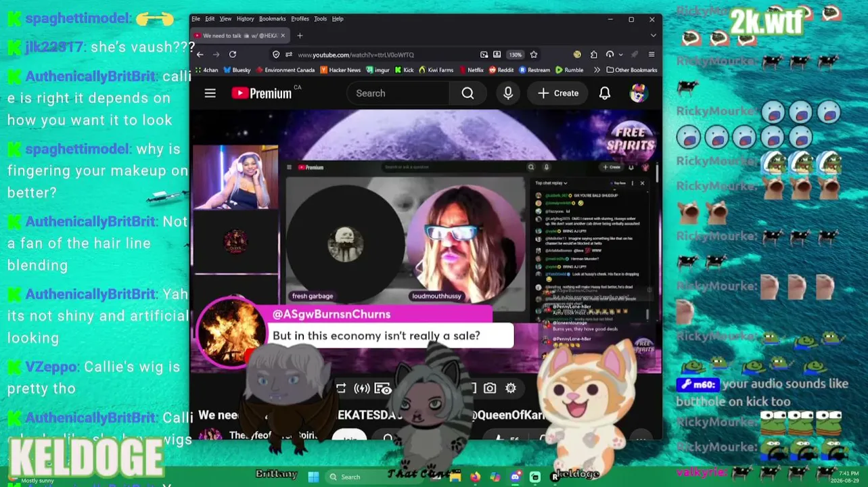868x487 pixels.
Task: Expand the dropdown arrow next to the toolbar gauge icon
Action: (622, 55)
